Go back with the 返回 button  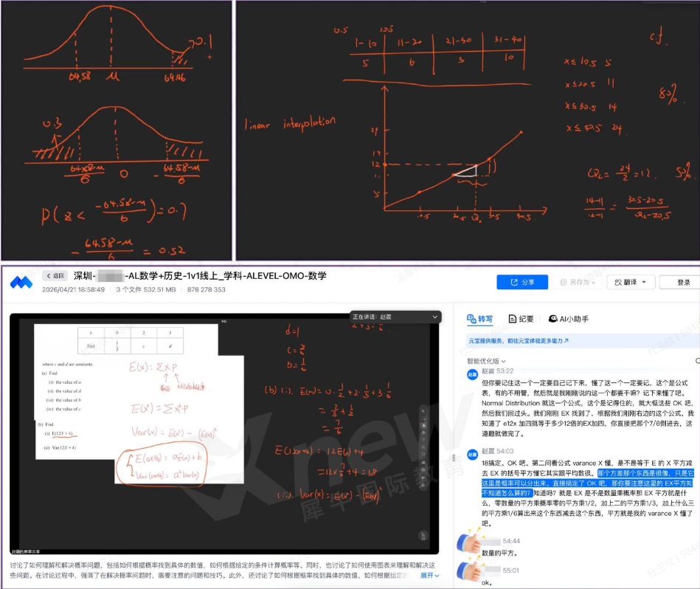point(55,276)
